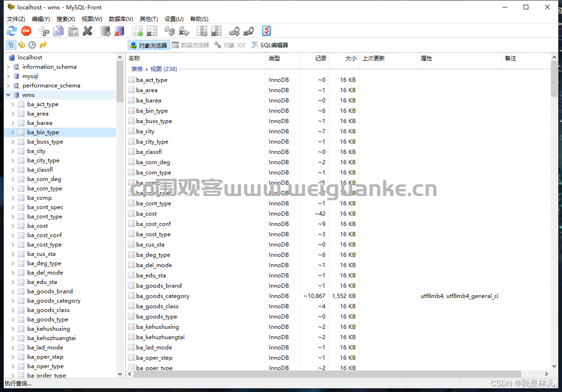Image resolution: width=562 pixels, height=392 pixels.
Task: Click the Delete X toolbar icon
Action: (x=88, y=31)
